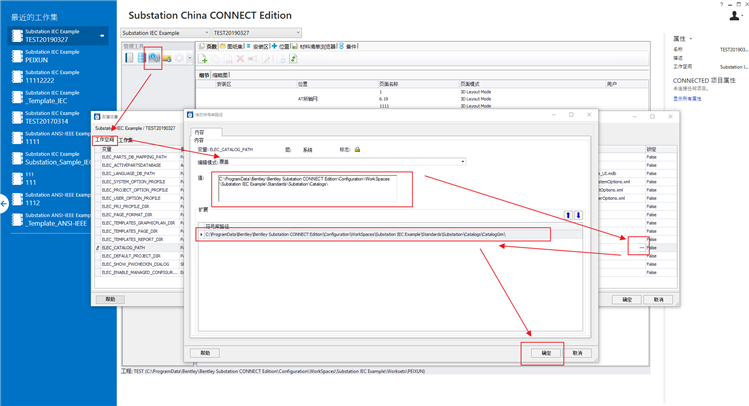Click the first management tools book icon
The height and width of the screenshot is (406, 749).
[x=129, y=58]
